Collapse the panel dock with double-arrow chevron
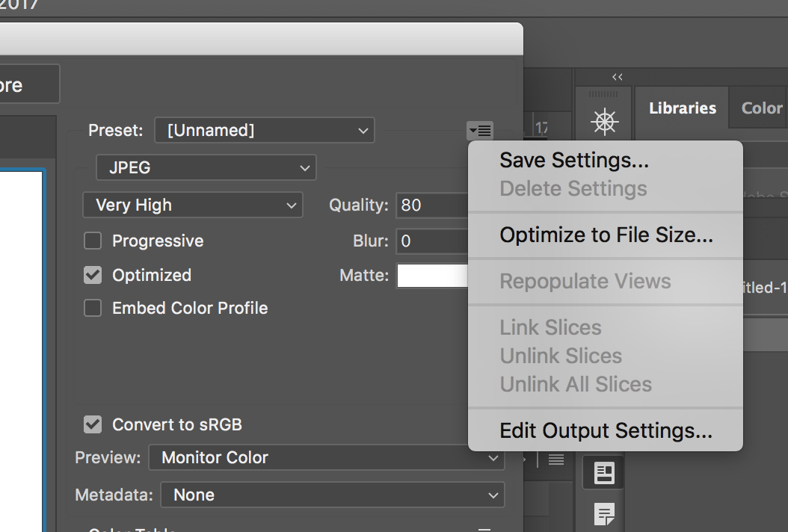 pos(617,77)
